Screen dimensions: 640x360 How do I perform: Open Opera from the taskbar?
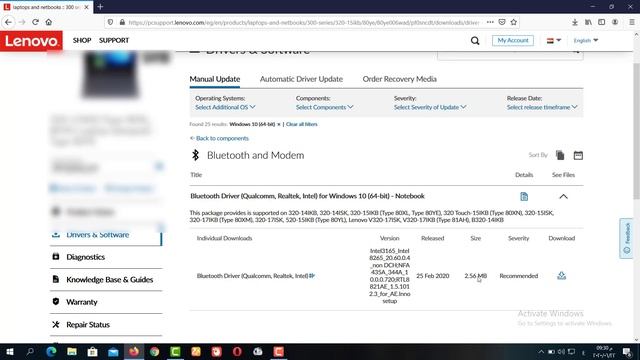click(x=237, y=351)
